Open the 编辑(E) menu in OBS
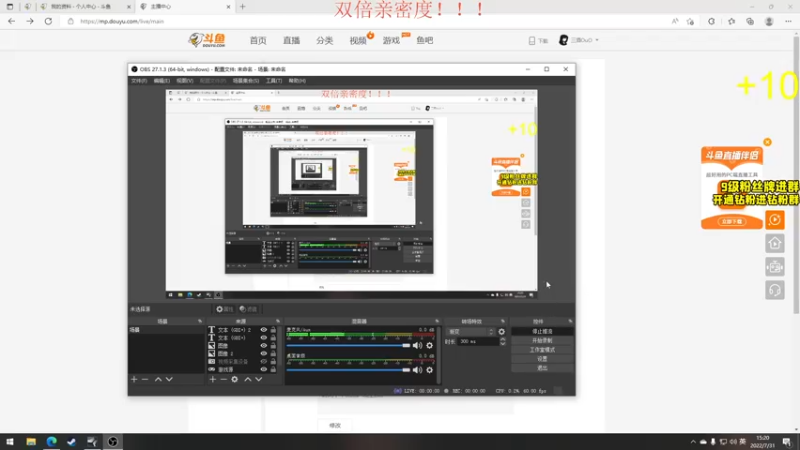 point(162,81)
